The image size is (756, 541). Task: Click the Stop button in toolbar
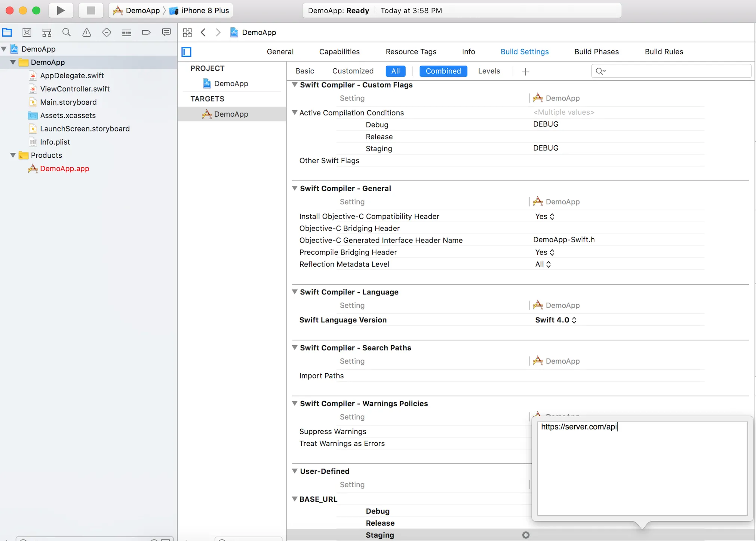click(91, 10)
